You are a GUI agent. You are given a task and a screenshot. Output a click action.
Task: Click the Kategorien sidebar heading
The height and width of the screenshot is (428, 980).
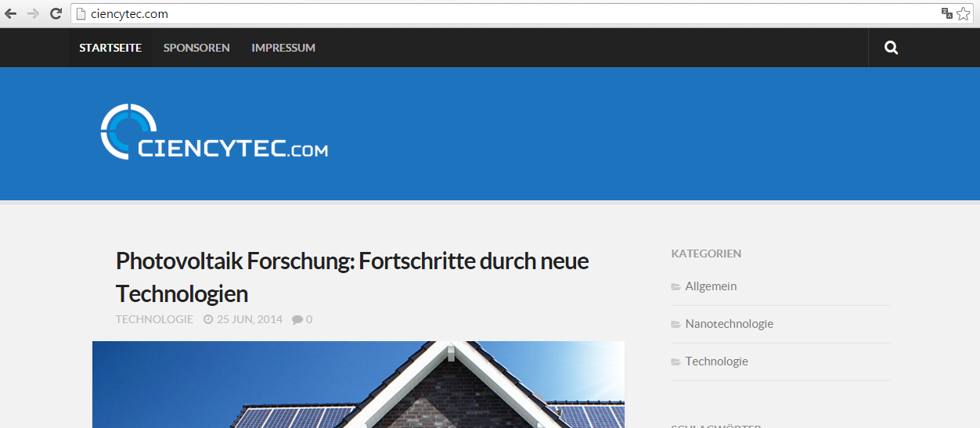click(706, 254)
